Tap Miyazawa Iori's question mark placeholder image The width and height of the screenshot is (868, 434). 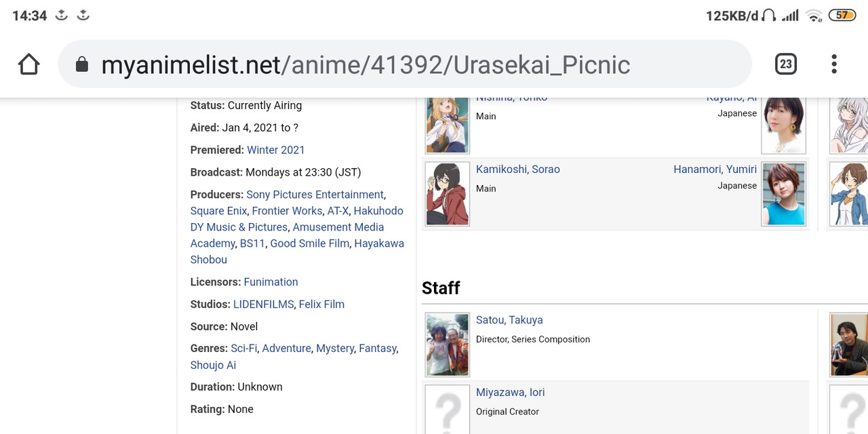click(447, 410)
